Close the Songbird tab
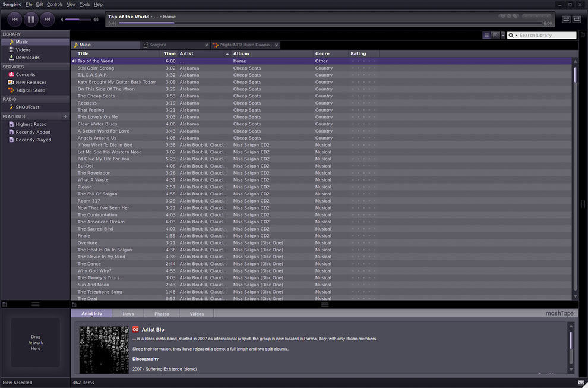This screenshot has height=388, width=588. tap(206, 45)
